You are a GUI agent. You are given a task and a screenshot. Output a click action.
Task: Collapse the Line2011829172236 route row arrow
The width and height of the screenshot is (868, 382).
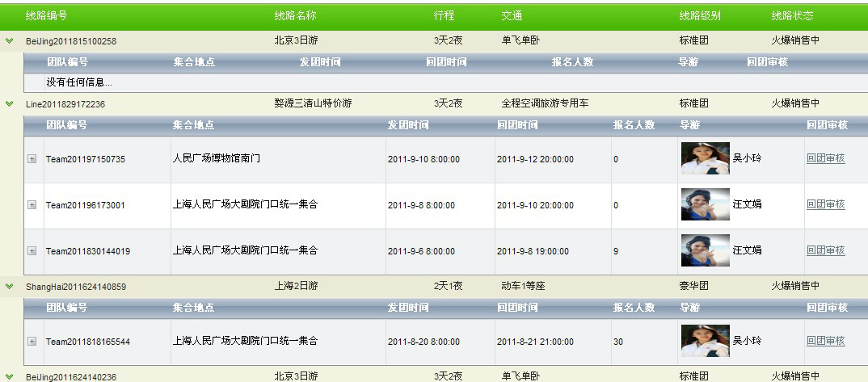point(9,103)
